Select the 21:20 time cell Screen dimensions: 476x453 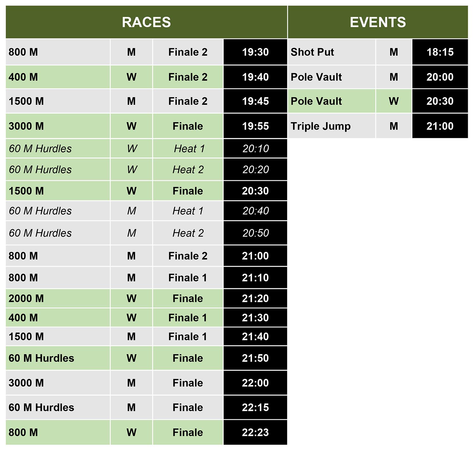click(255, 298)
